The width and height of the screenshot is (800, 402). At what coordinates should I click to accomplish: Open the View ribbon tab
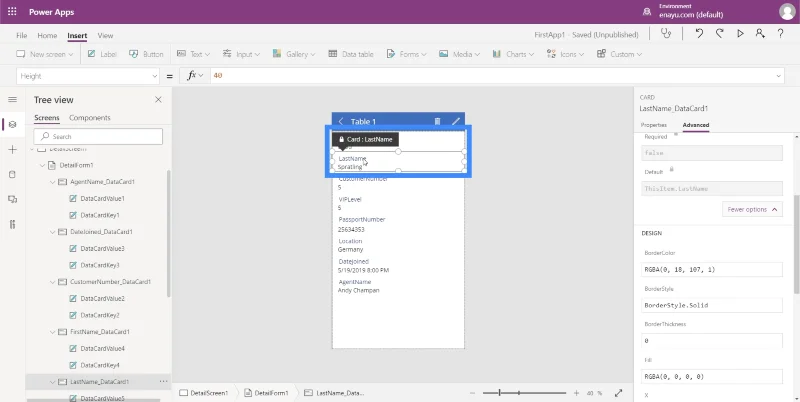pos(105,36)
